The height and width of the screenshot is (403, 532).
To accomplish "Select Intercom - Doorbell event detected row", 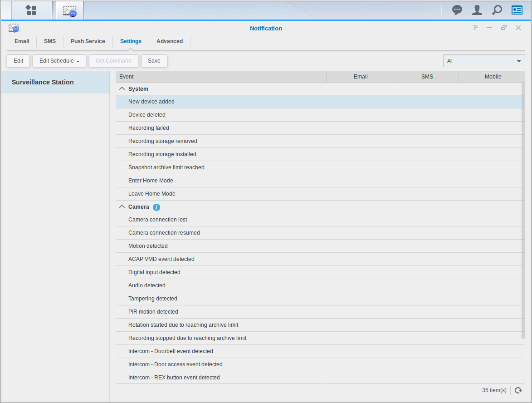I will click(320, 351).
